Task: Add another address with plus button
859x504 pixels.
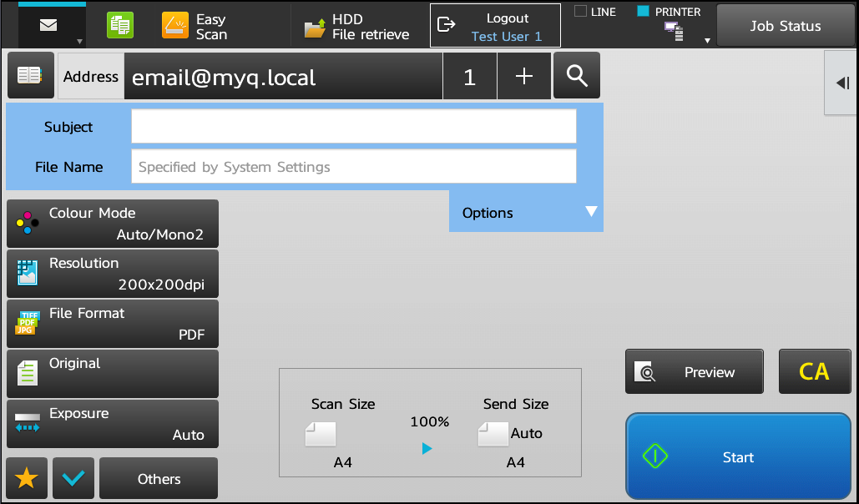Action: (x=523, y=77)
